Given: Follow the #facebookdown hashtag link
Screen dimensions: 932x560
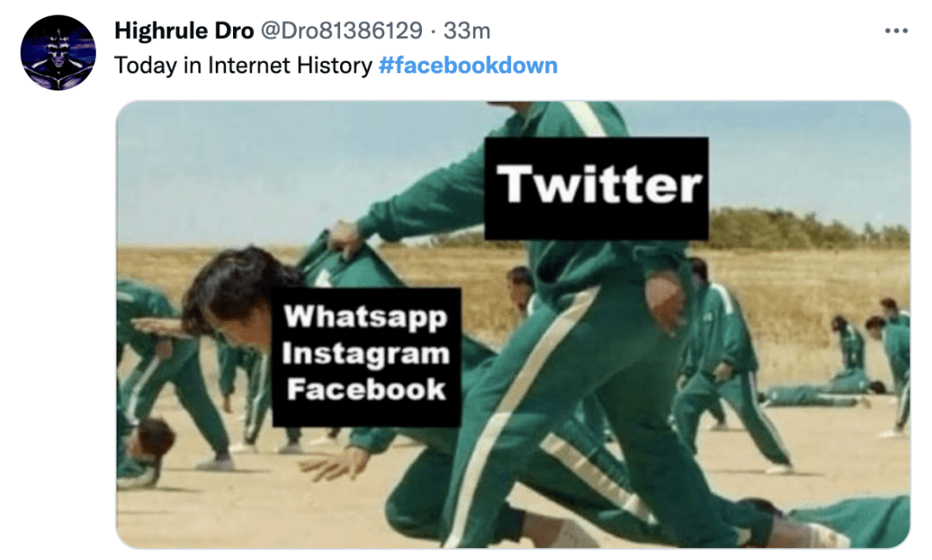Looking at the screenshot, I should (x=468, y=66).
